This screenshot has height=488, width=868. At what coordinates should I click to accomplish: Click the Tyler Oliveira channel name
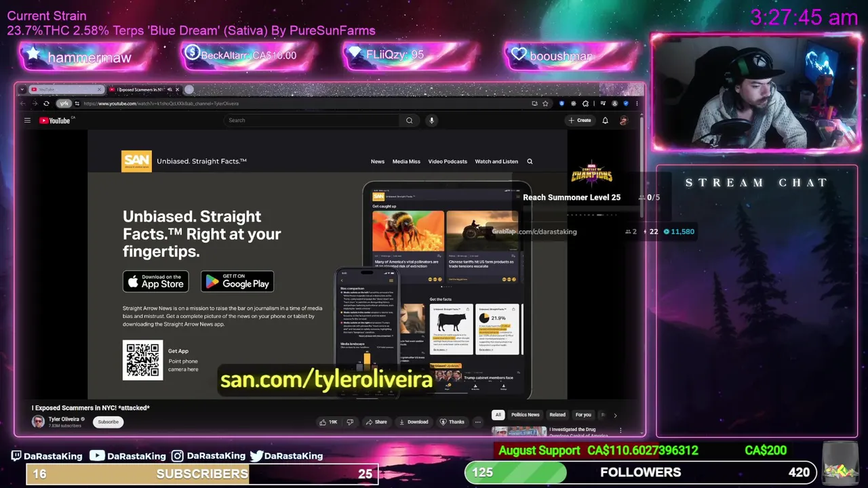[x=64, y=419]
